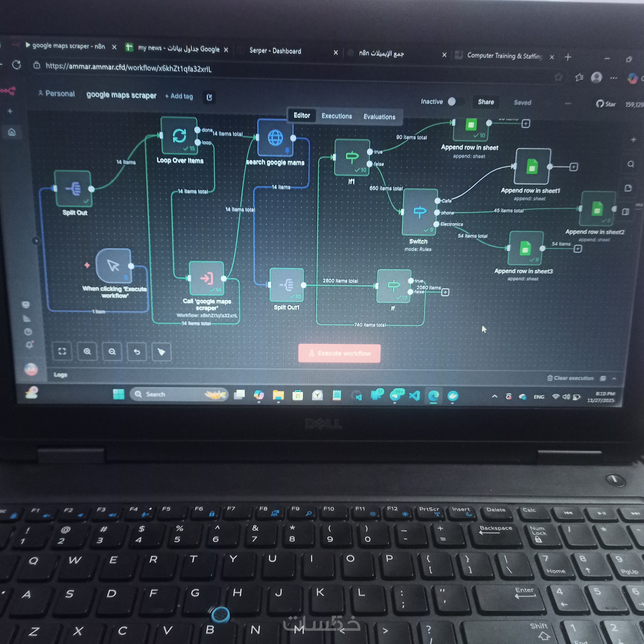Open the Append row in sheet1 node

532,167
